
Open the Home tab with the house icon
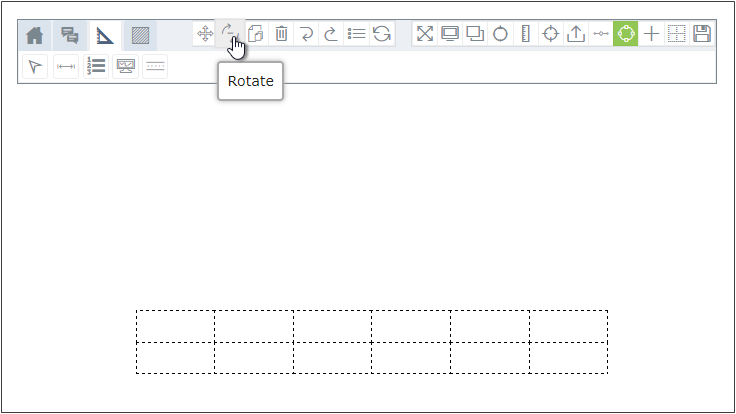point(35,35)
